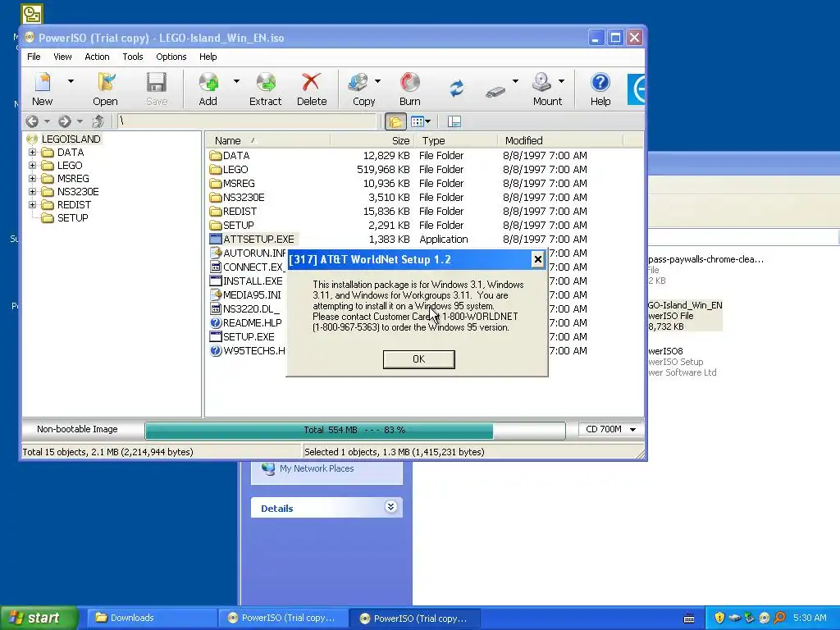This screenshot has height=630, width=840.
Task: Click the USB drive toolbar icon
Action: pos(495,92)
